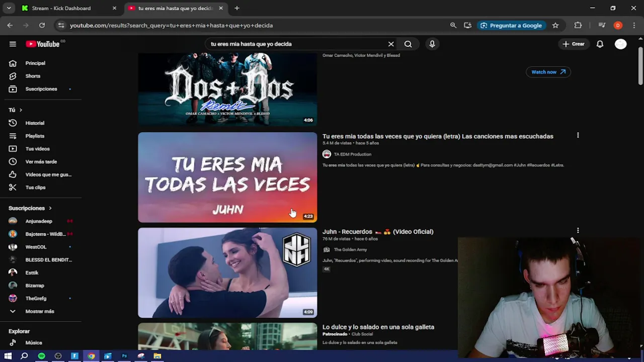Open the Chrome profile D avatar
644x362 pixels.
(x=618, y=25)
